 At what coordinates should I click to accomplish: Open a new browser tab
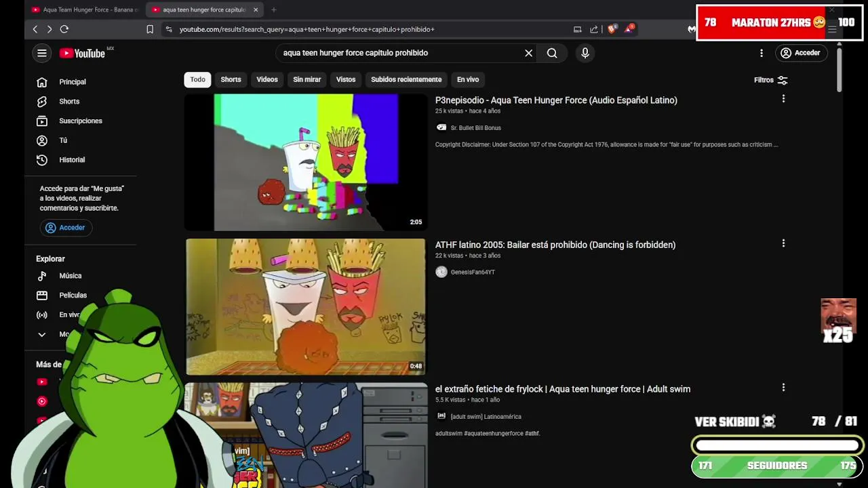[x=274, y=9]
